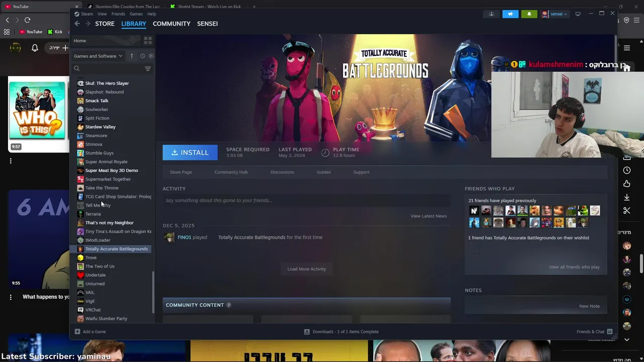Open Games menu
The width and height of the screenshot is (644, 362).
pos(136,14)
